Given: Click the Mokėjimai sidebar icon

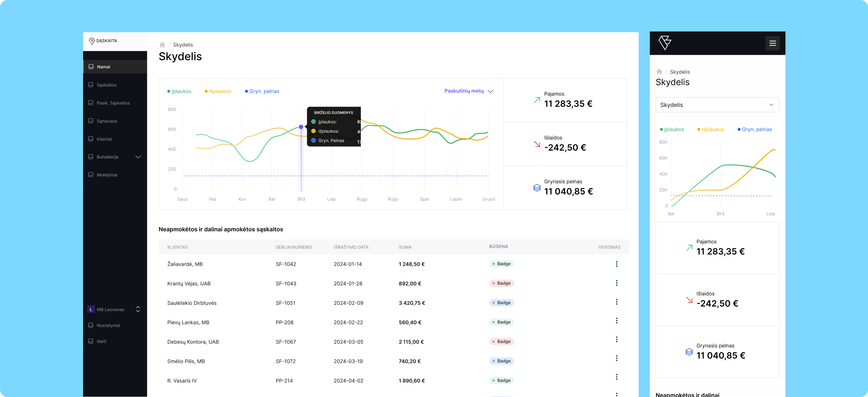Looking at the screenshot, I should pyautogui.click(x=91, y=175).
